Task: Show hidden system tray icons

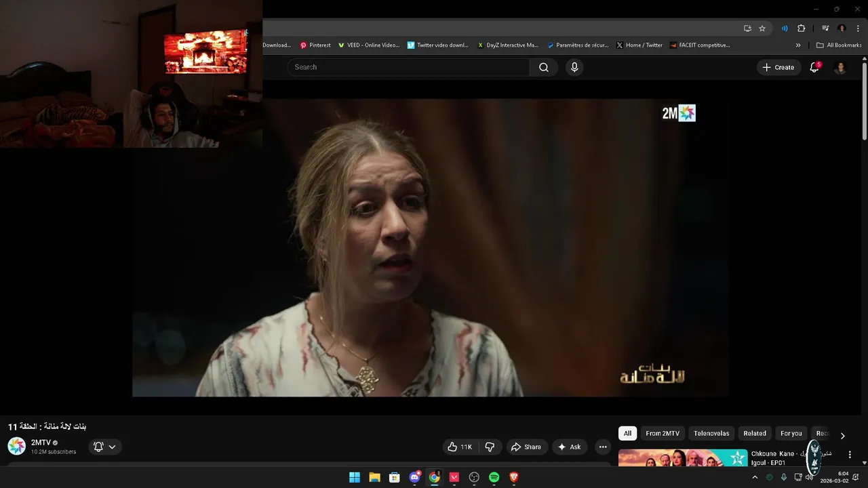Action: 755,477
